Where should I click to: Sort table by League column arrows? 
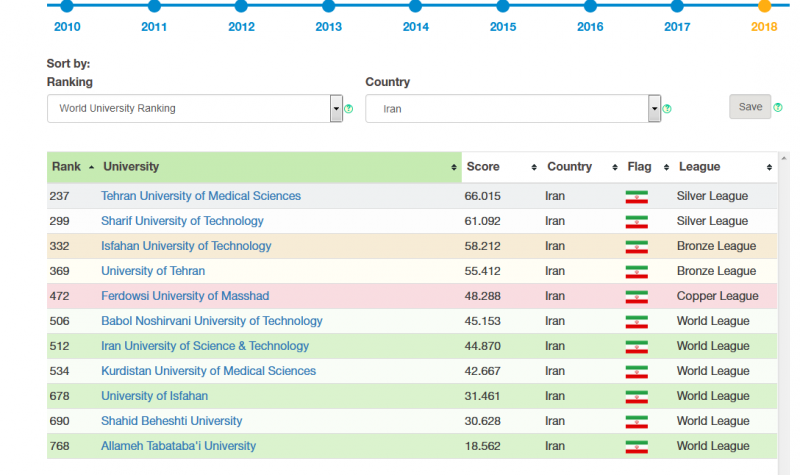tap(769, 167)
